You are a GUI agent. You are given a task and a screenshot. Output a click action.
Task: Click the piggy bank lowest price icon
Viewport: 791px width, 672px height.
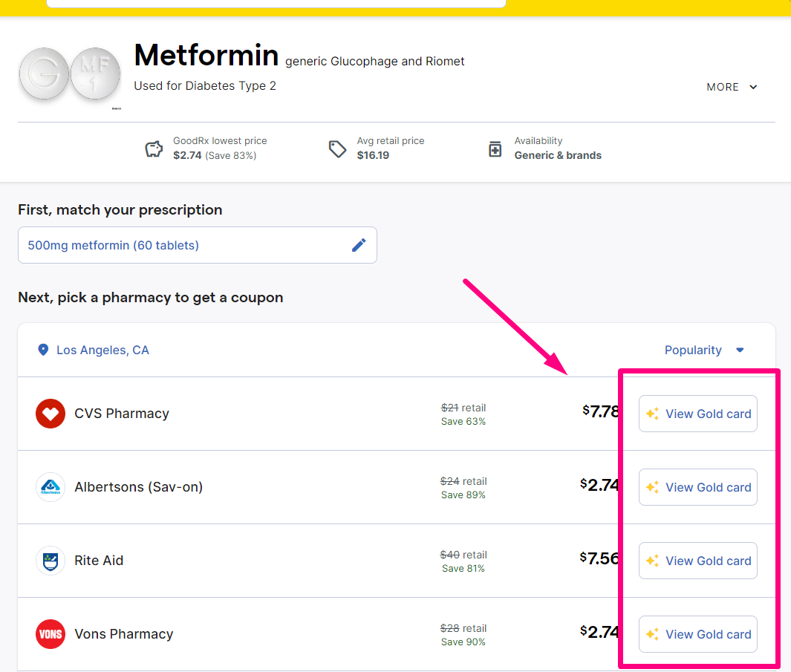(x=154, y=149)
